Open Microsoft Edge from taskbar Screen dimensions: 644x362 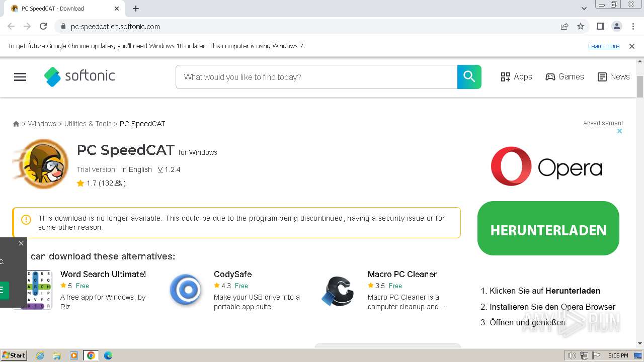(108, 355)
